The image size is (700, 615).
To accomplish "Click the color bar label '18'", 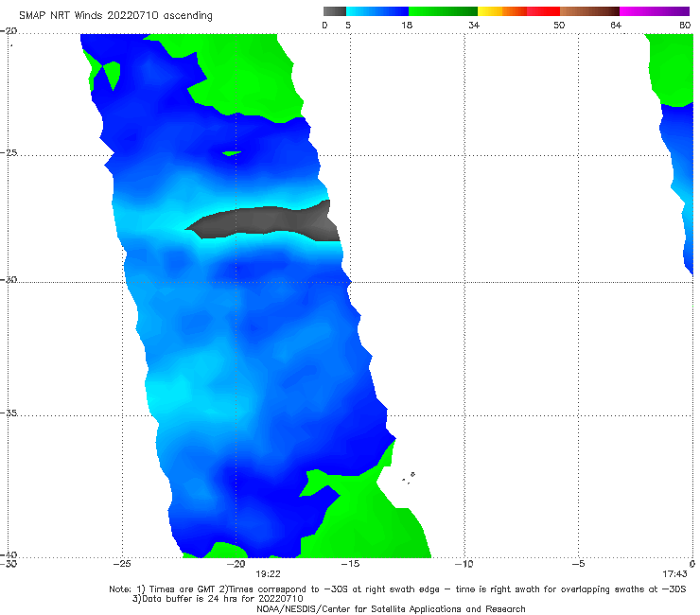I will click(x=407, y=25).
